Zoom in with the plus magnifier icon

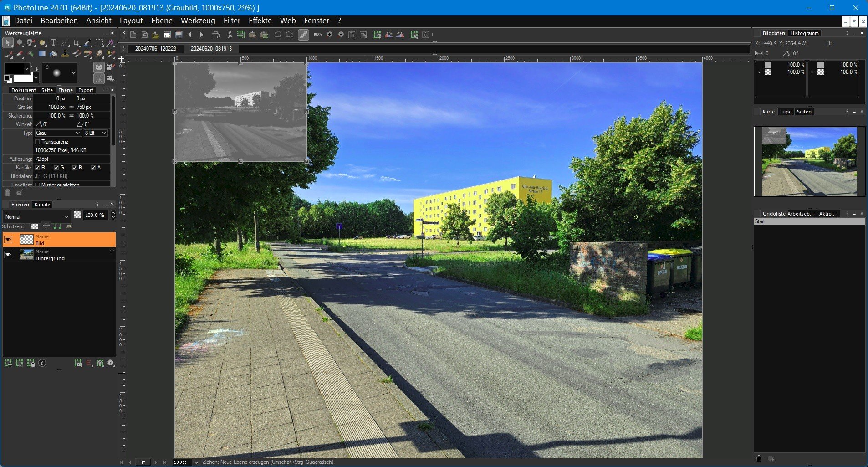(x=330, y=35)
